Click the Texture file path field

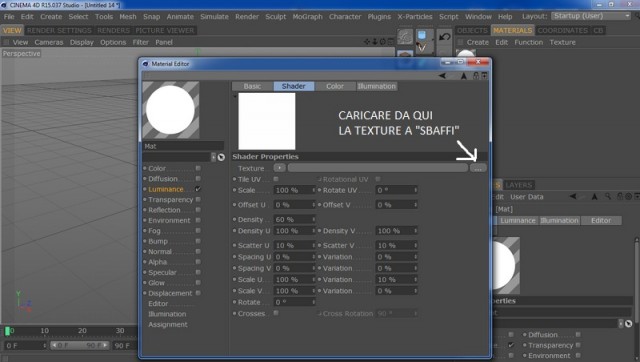[x=378, y=168]
